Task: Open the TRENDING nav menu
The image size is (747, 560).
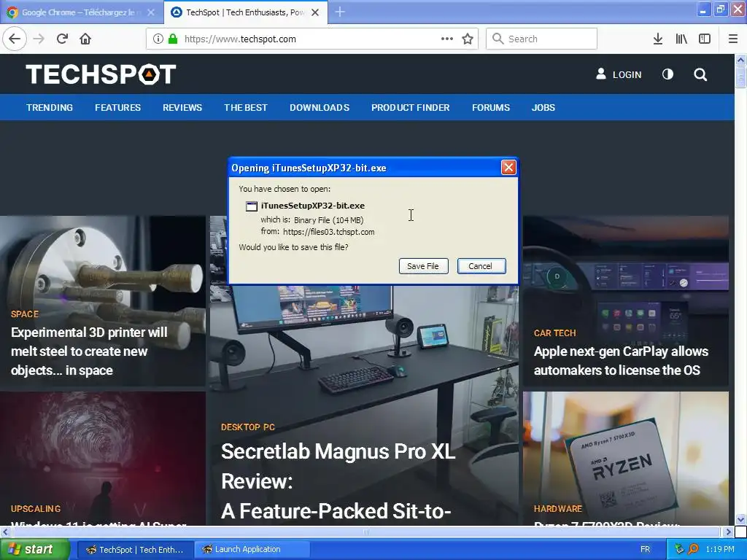Action: 50,108
